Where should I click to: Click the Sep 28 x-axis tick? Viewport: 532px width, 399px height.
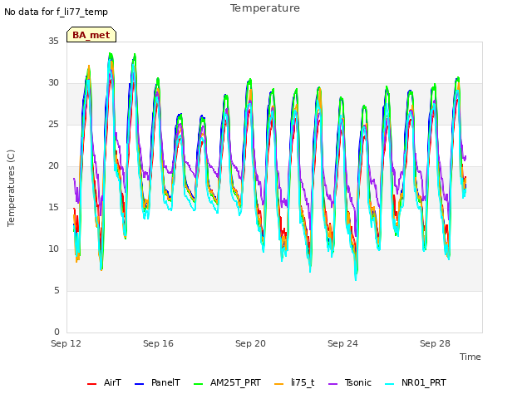pyautogui.click(x=435, y=343)
